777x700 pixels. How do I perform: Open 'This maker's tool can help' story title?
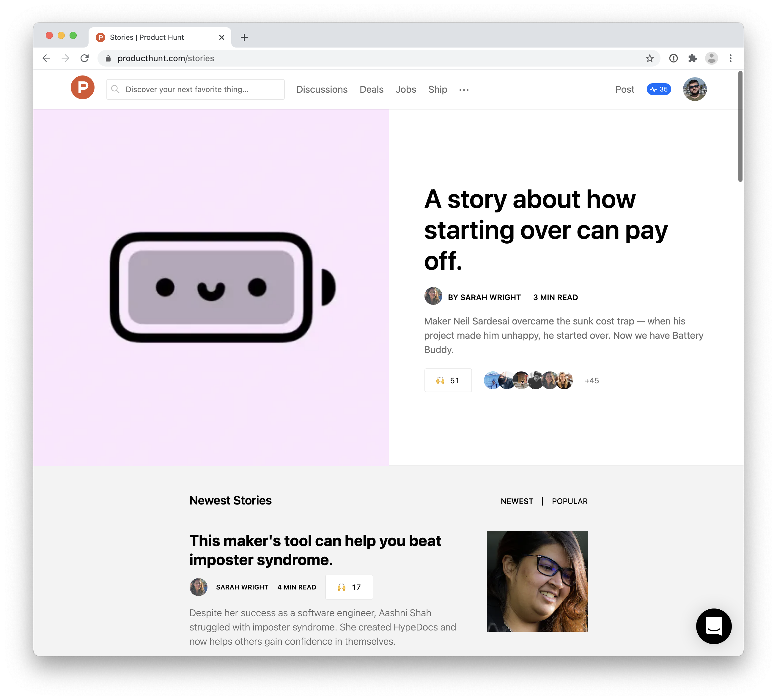tap(315, 550)
